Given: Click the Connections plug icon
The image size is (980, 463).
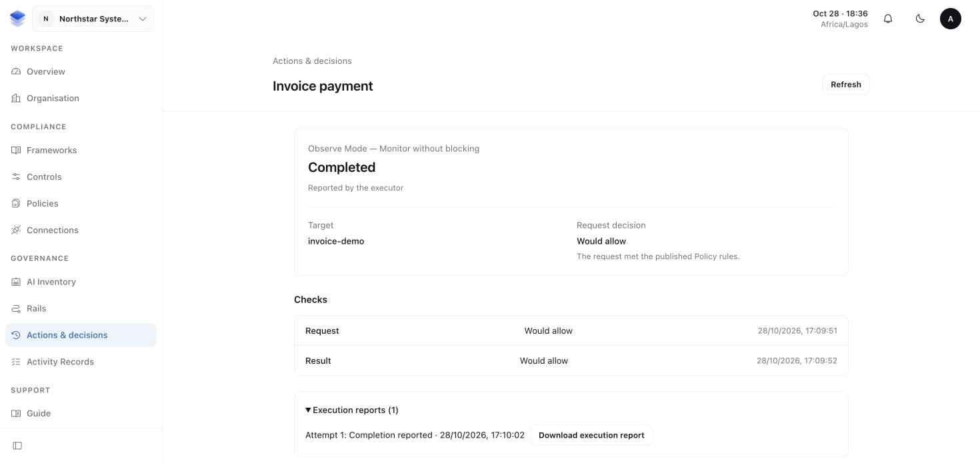Looking at the screenshot, I should tap(16, 230).
